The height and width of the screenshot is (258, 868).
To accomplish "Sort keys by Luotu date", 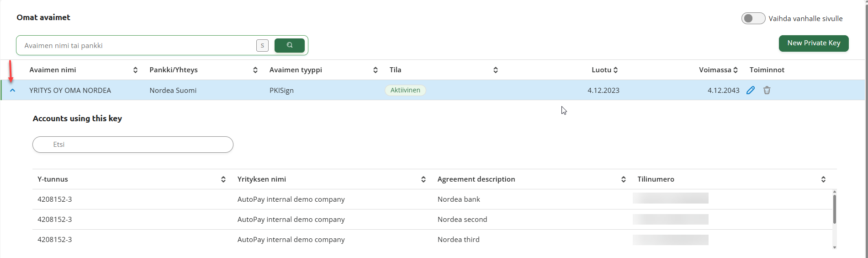I will (x=615, y=70).
